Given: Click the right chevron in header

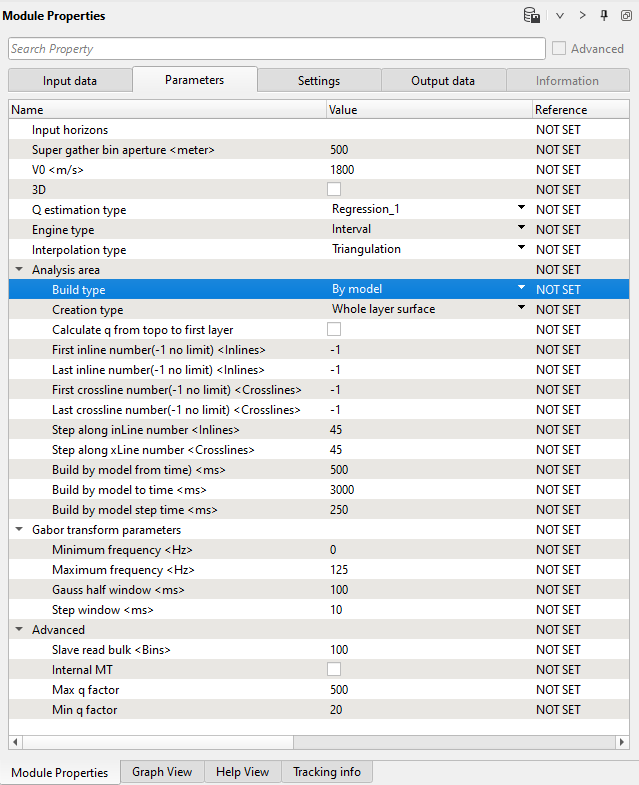Looking at the screenshot, I should (x=583, y=16).
